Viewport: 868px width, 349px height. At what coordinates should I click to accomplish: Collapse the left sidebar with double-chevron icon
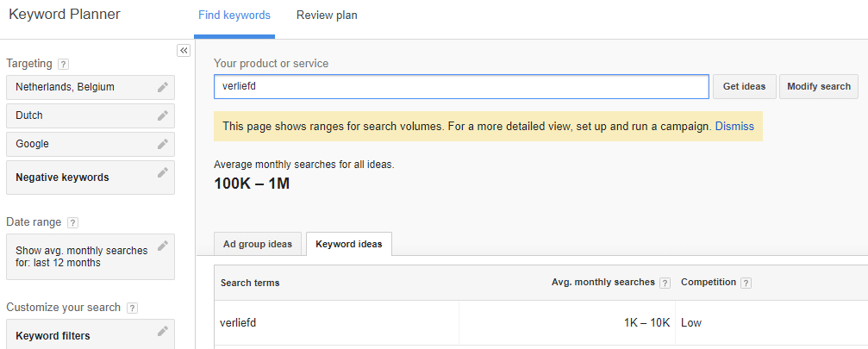point(184,50)
